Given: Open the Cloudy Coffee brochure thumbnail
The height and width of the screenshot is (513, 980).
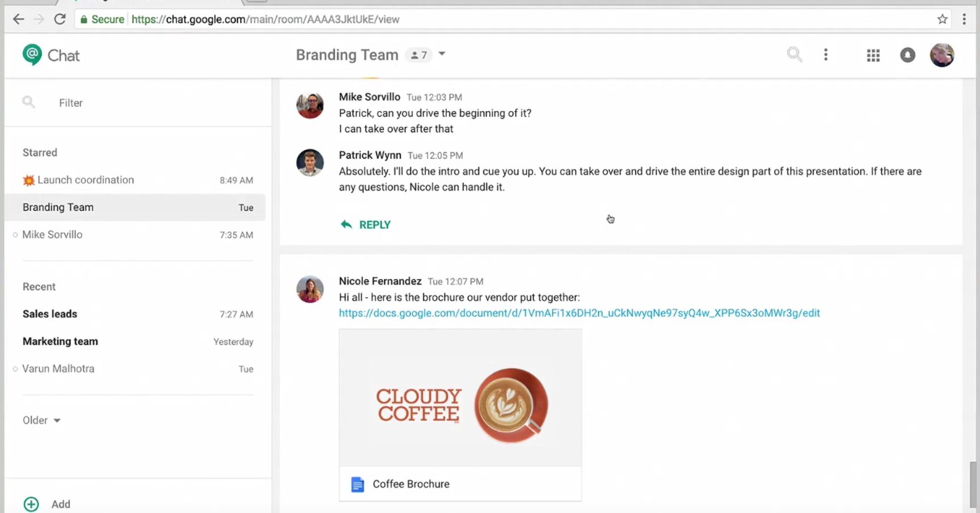Looking at the screenshot, I should pos(460,398).
